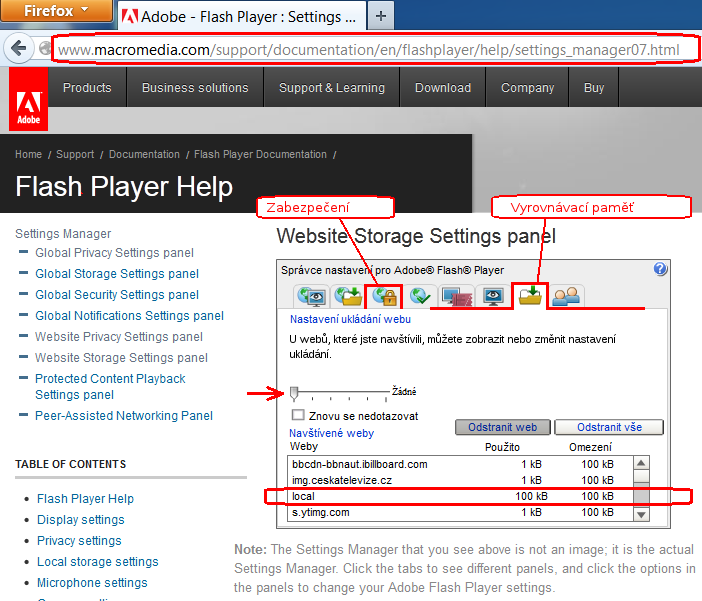The width and height of the screenshot is (702, 601).
Task: Open the Products menu
Action: click(87, 87)
